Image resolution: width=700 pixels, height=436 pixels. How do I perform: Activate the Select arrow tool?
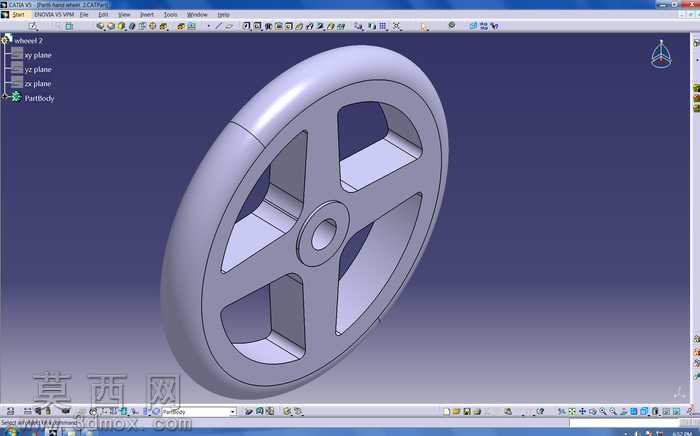click(424, 27)
